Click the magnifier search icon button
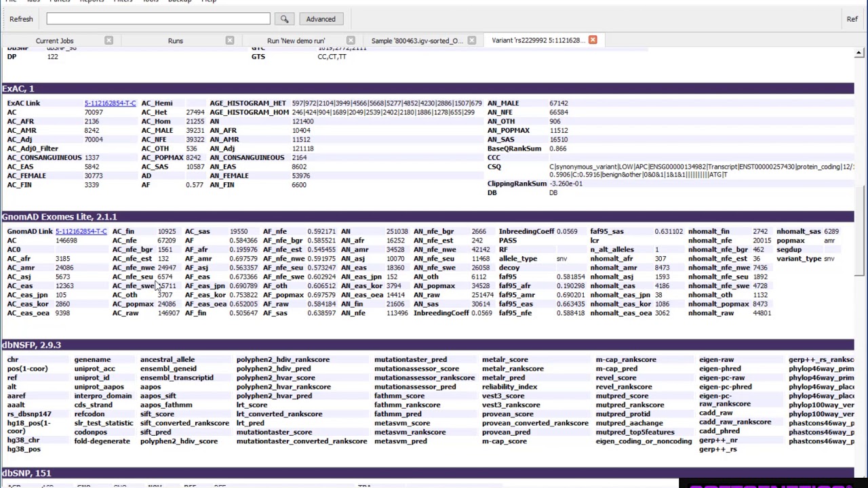868x488 pixels. [284, 19]
